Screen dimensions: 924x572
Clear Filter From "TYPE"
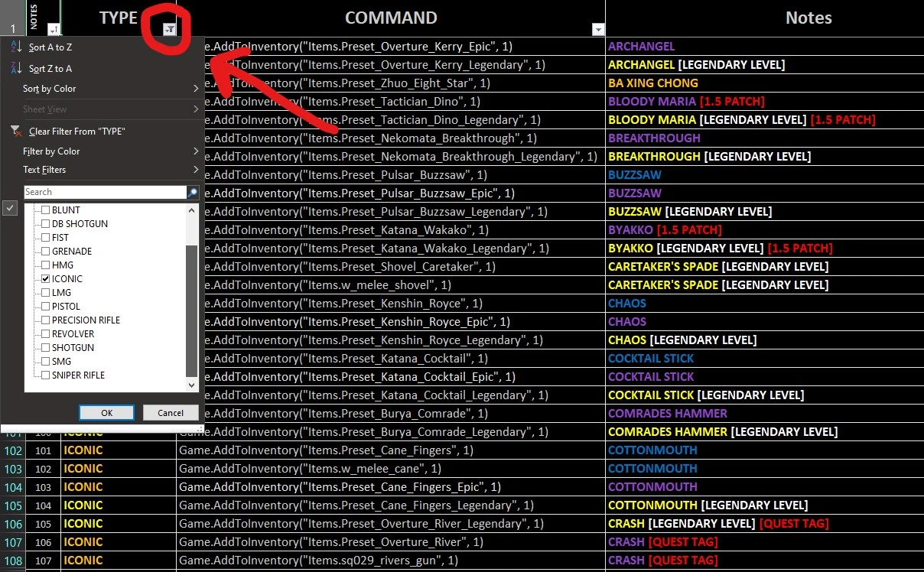point(77,132)
